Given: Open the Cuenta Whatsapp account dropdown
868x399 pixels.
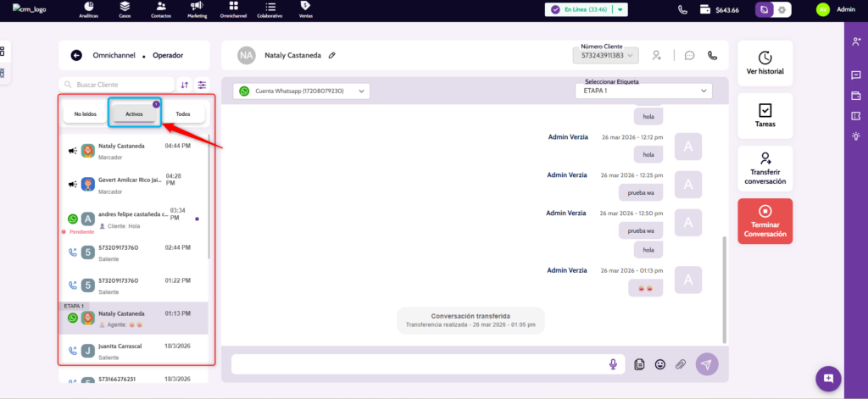Looking at the screenshot, I should (x=303, y=91).
